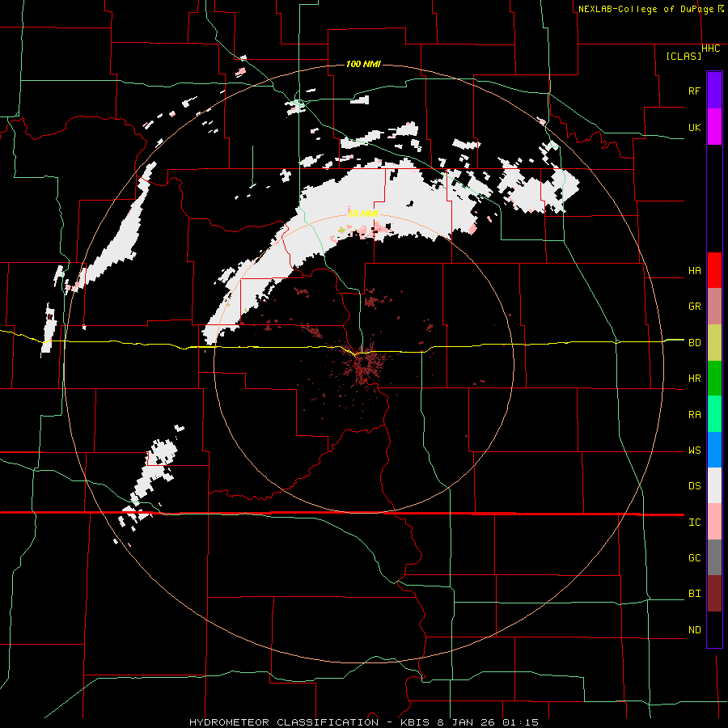728x728 pixels.
Task: Click the "RF" legend label
Action: (x=694, y=91)
